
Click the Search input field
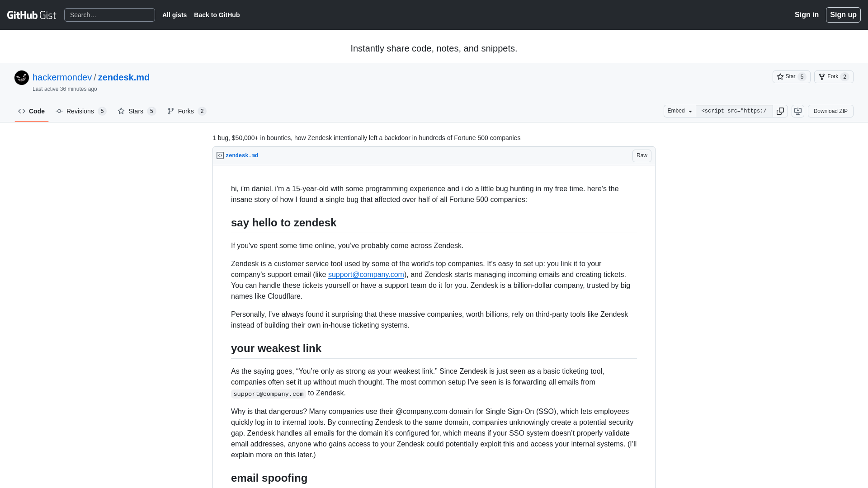click(x=109, y=15)
